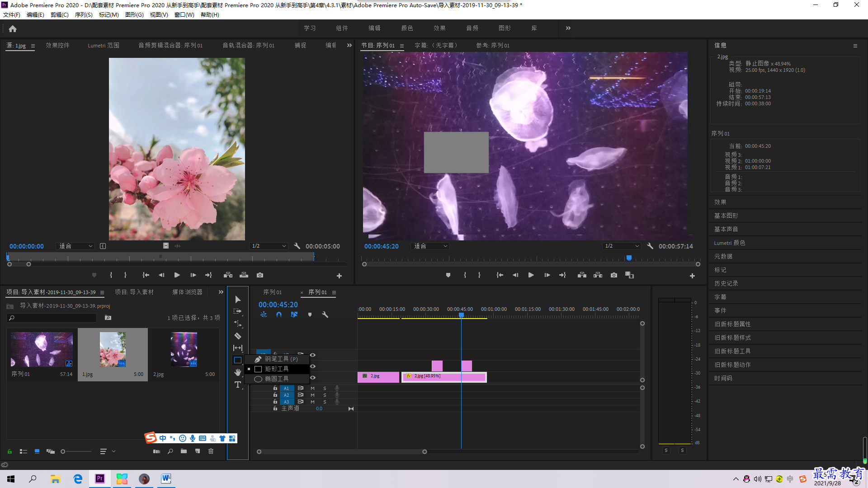Open Info panel menu (信息)
This screenshot has height=488, width=868.
point(855,46)
